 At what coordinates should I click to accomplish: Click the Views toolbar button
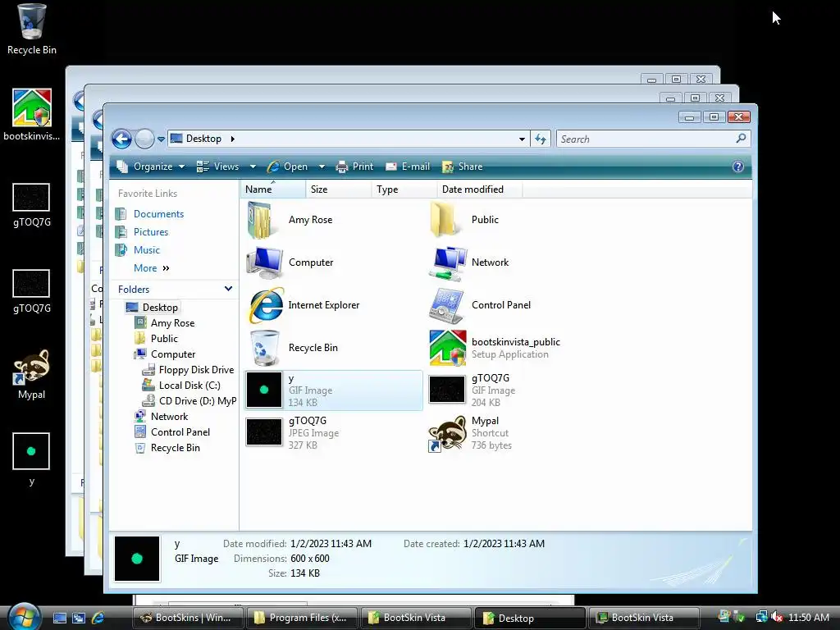point(217,167)
